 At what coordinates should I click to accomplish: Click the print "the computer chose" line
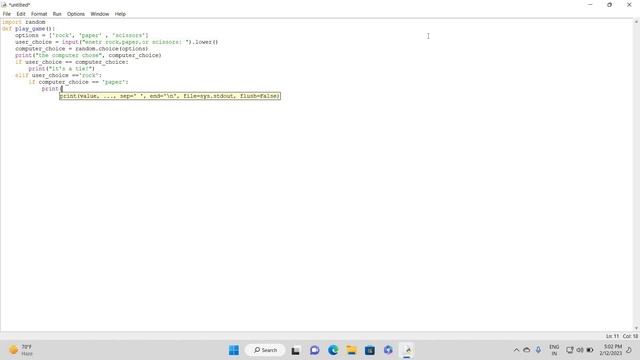click(x=88, y=55)
